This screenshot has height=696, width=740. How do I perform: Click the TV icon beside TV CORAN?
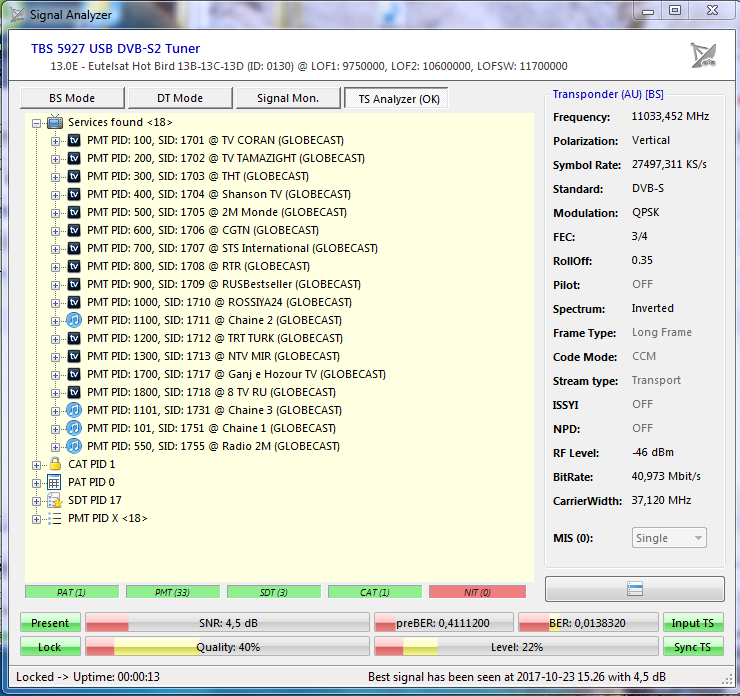tap(73, 141)
